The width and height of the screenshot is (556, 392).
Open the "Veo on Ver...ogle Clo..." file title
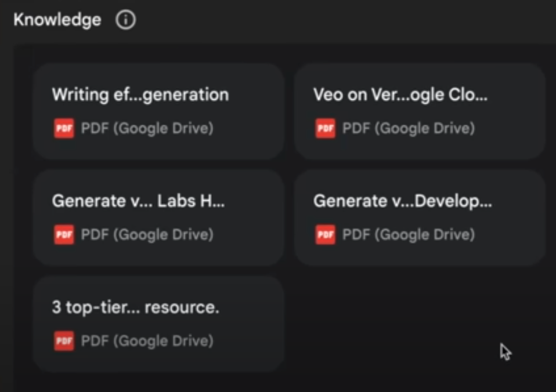400,95
